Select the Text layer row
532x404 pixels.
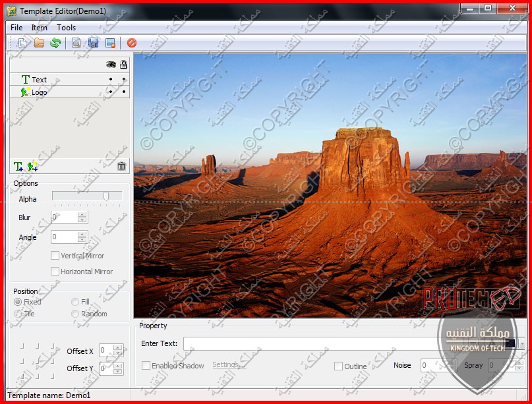(x=70, y=79)
